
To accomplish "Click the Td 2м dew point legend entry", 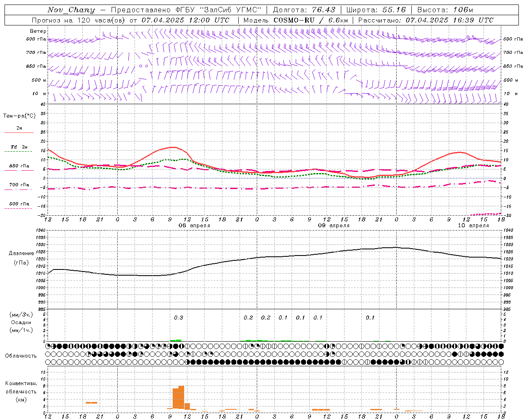I will [19, 147].
